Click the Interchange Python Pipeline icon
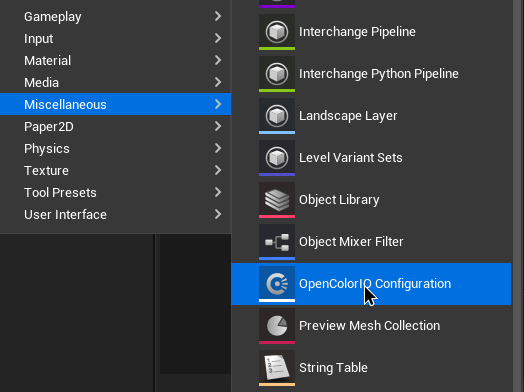This screenshot has height=392, width=524. click(x=277, y=74)
